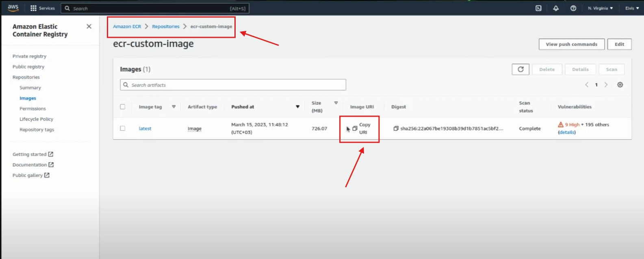Focus the Search artifacts field
The image size is (644, 259).
(236, 85)
